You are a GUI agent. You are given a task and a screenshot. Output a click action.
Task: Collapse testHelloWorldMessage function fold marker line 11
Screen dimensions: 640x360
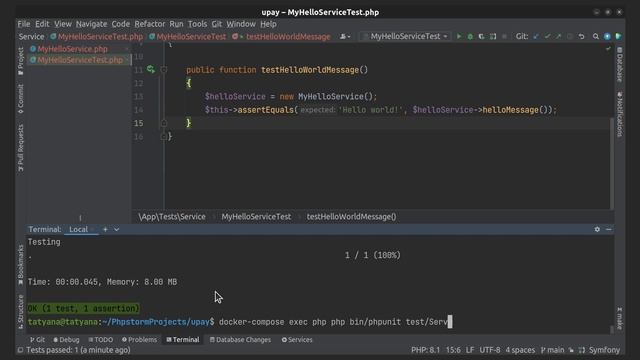[164, 70]
